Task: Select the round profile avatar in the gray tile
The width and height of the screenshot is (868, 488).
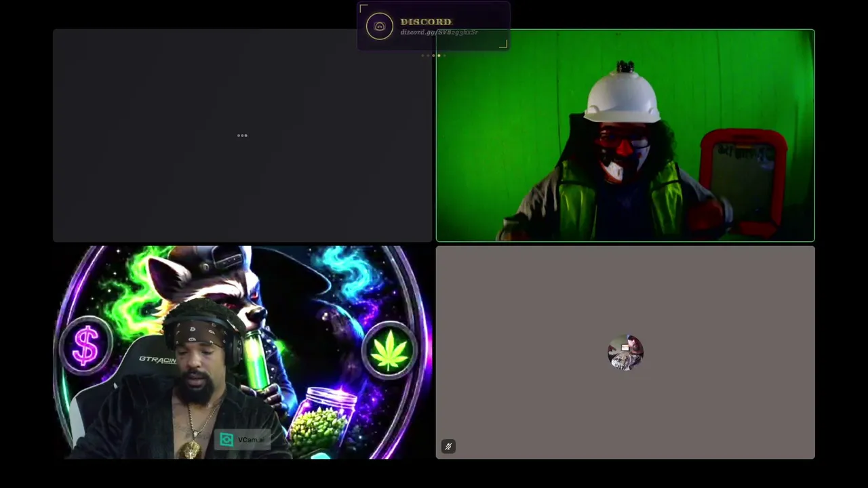Action: coord(625,352)
